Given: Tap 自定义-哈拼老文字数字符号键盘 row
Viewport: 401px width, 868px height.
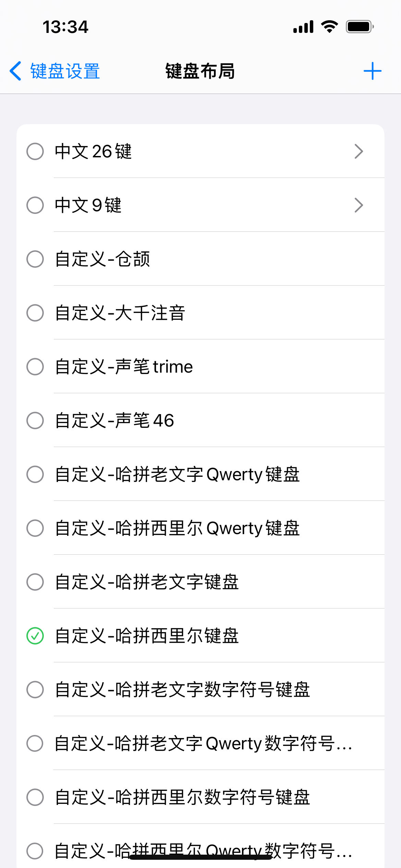Looking at the screenshot, I should [x=182, y=690].
